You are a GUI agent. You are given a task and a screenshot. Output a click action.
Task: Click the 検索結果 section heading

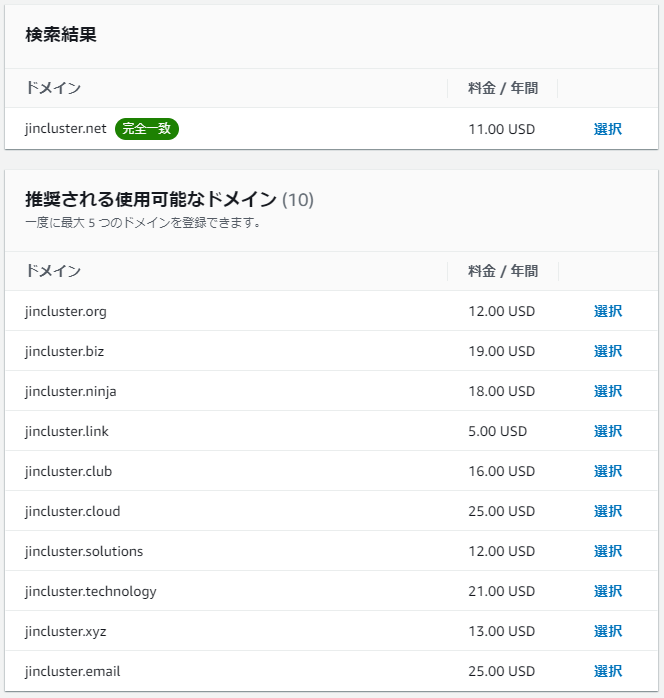(x=60, y=34)
